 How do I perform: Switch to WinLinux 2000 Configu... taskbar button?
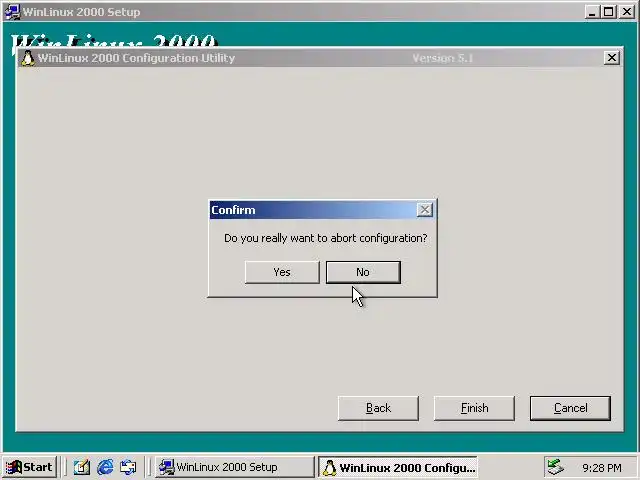pos(398,467)
